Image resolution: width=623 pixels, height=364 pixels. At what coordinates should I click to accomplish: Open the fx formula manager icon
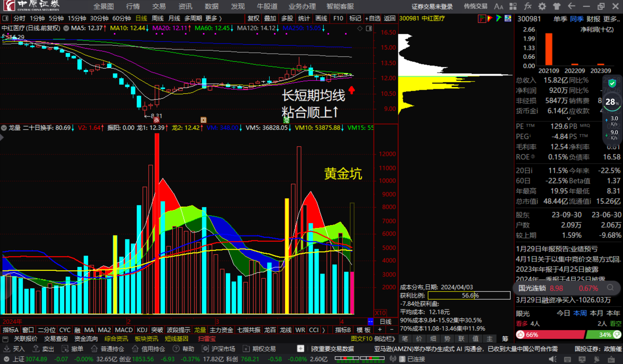pos(528,6)
